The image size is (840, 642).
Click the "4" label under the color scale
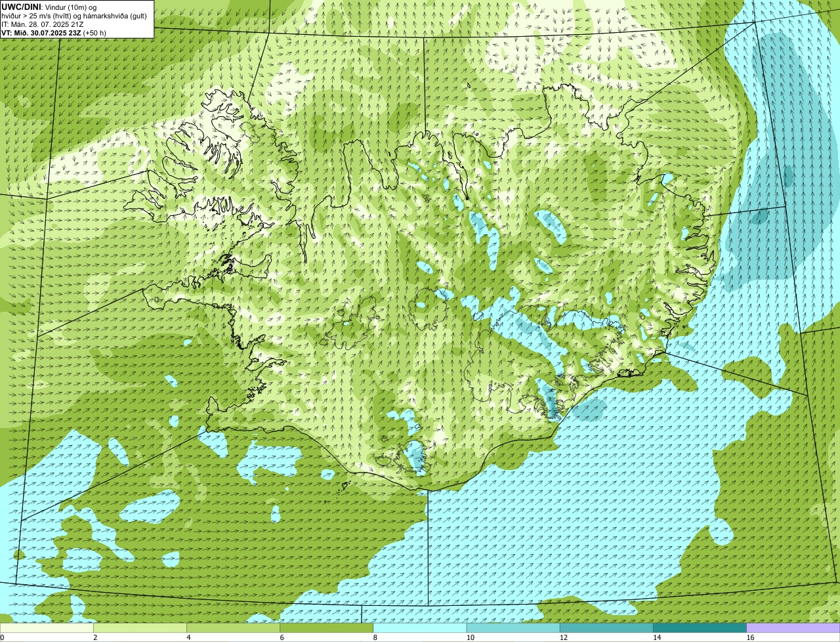pyautogui.click(x=188, y=637)
